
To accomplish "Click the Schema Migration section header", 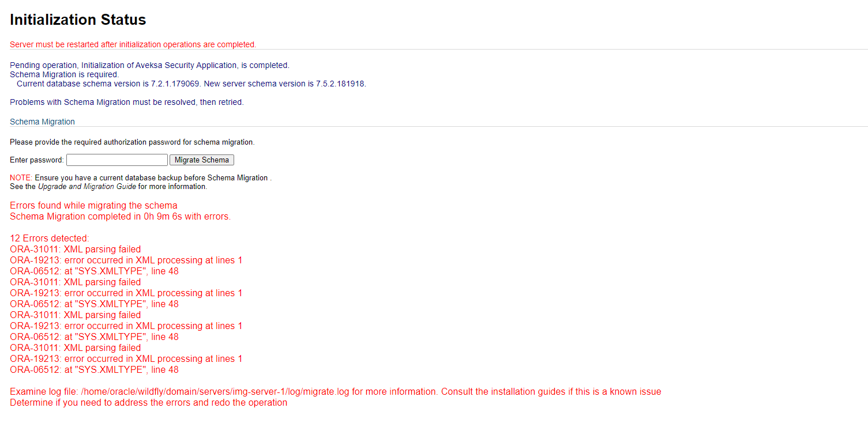I will pos(42,122).
